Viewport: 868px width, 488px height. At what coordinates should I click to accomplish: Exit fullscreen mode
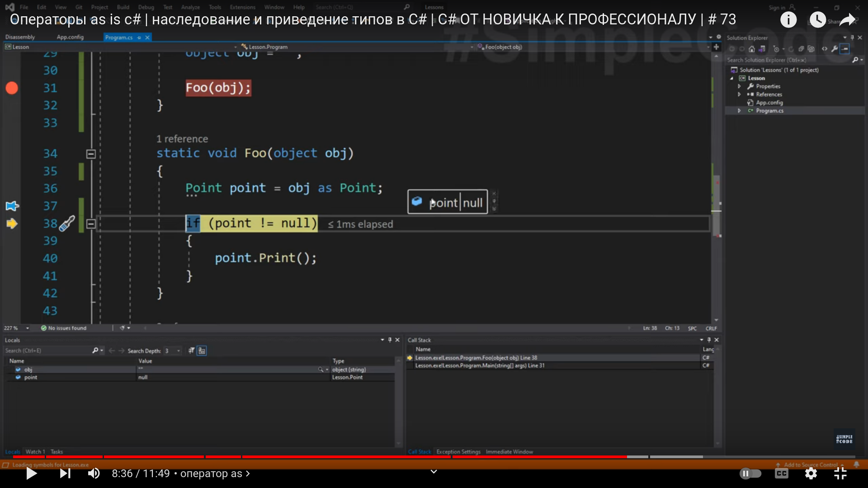tap(840, 474)
